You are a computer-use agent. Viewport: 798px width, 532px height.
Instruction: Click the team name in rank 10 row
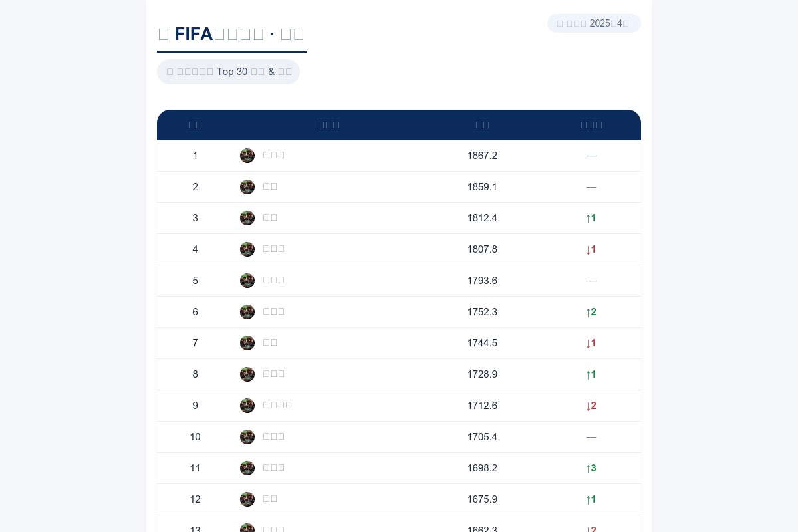274,437
